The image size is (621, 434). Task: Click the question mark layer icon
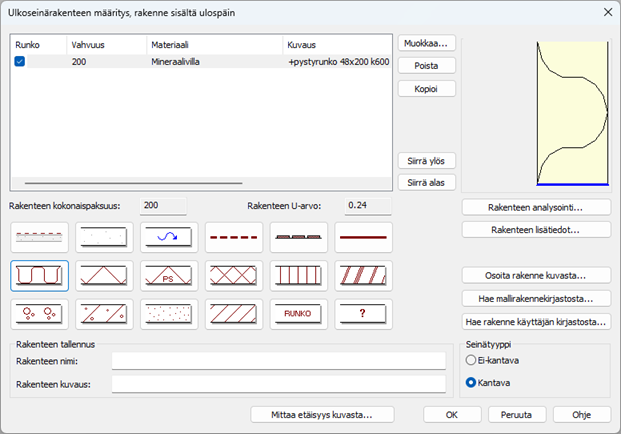(x=362, y=313)
